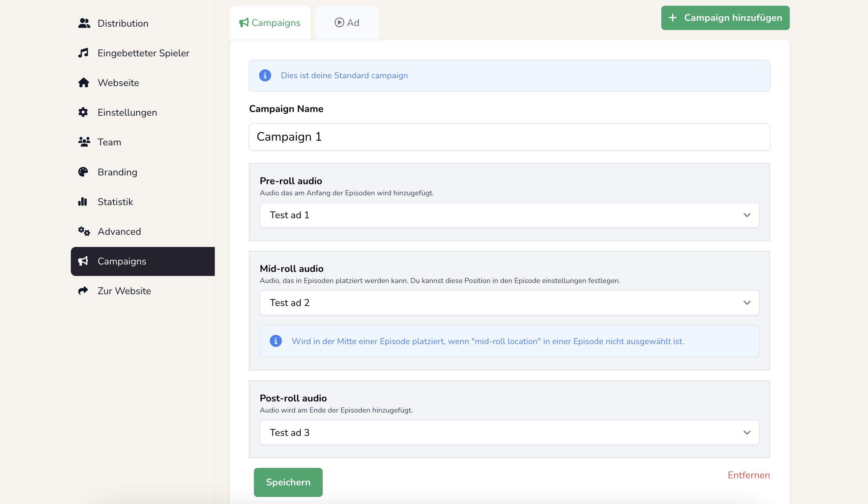868x504 pixels.
Task: Click the megaphone icon in sidebar Campaigns
Action: tap(83, 261)
